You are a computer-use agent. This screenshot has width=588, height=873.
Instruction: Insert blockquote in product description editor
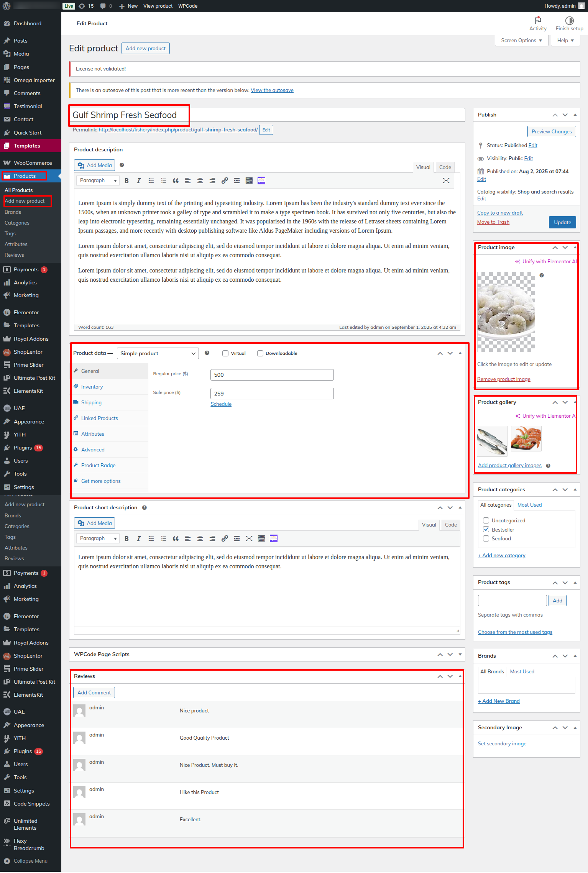click(176, 181)
